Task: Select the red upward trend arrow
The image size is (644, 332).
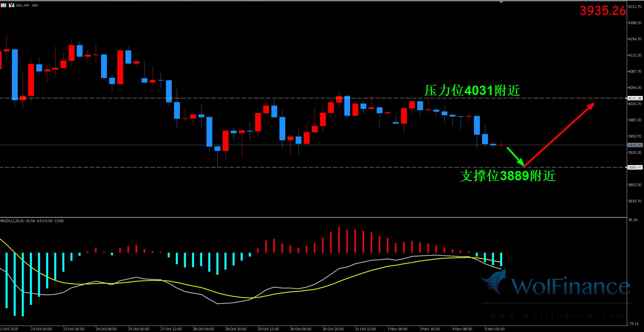Action: (x=559, y=135)
